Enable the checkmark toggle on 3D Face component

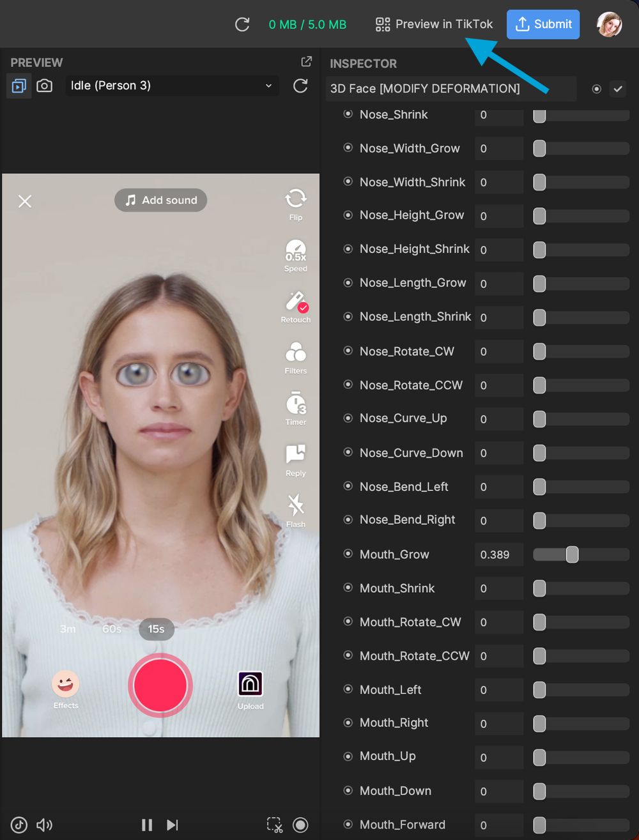point(618,89)
